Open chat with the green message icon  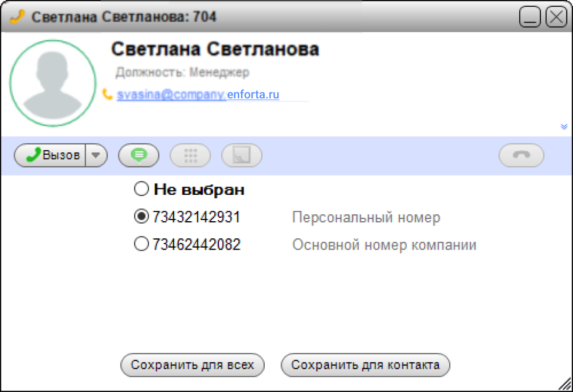tap(138, 155)
